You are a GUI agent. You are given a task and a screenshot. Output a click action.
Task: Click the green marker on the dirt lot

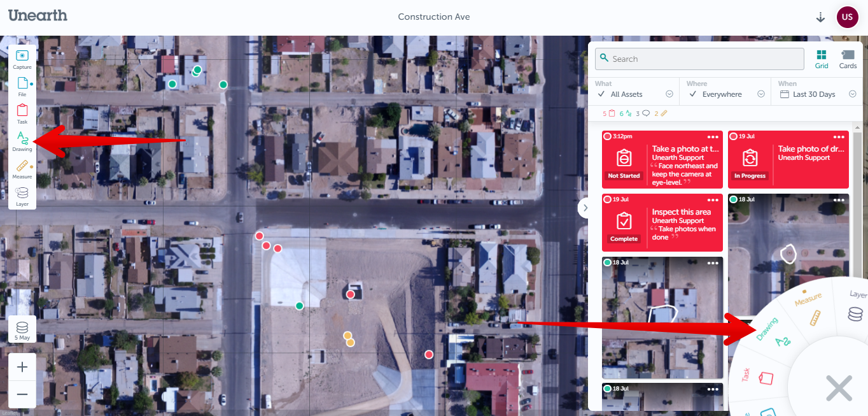pyautogui.click(x=299, y=306)
